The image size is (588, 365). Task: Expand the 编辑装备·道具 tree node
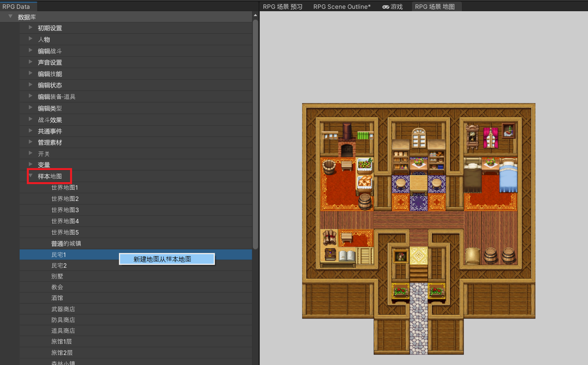[x=30, y=96]
